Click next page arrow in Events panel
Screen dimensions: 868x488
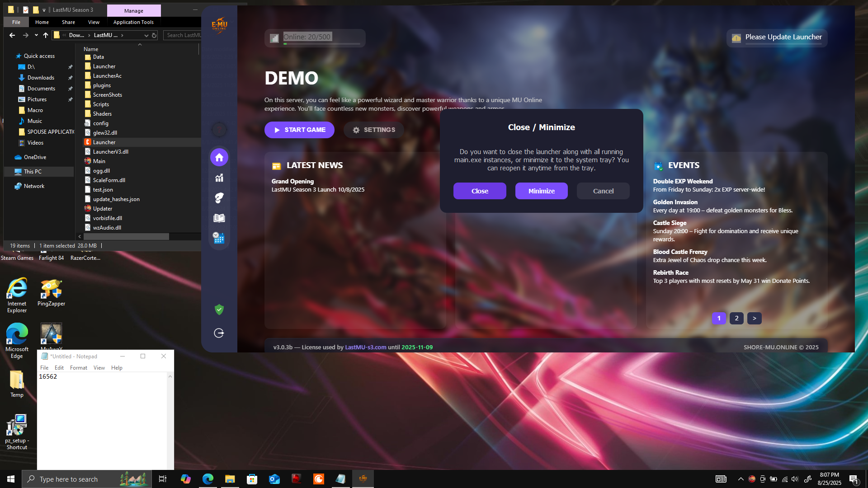754,318
